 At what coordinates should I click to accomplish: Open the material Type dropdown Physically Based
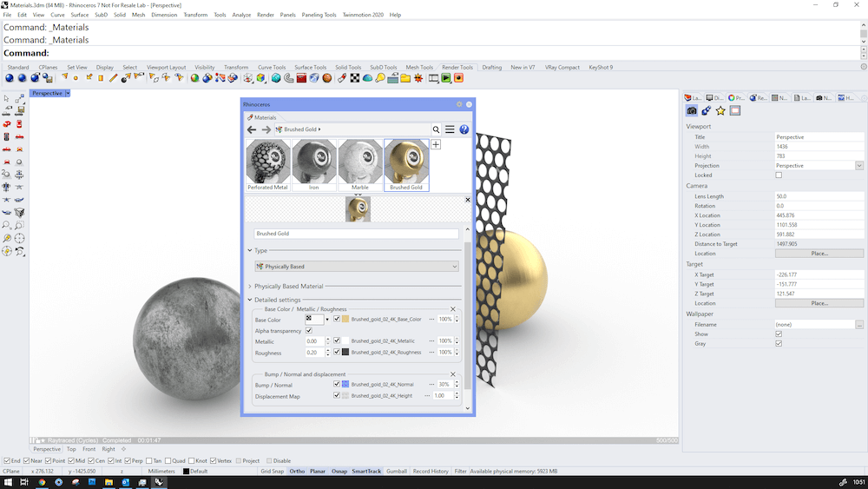coord(357,267)
